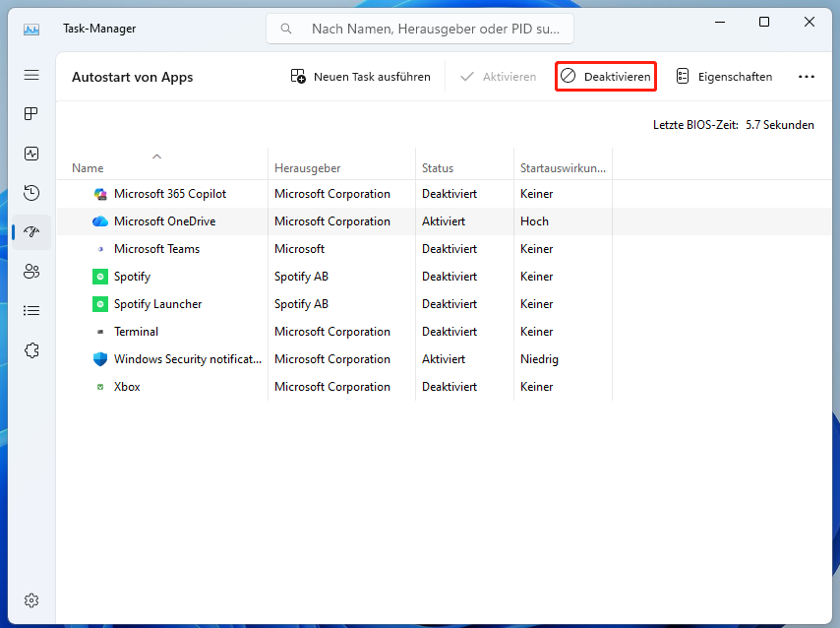
Task: Open Eigenschaften for the selected app
Action: [724, 76]
